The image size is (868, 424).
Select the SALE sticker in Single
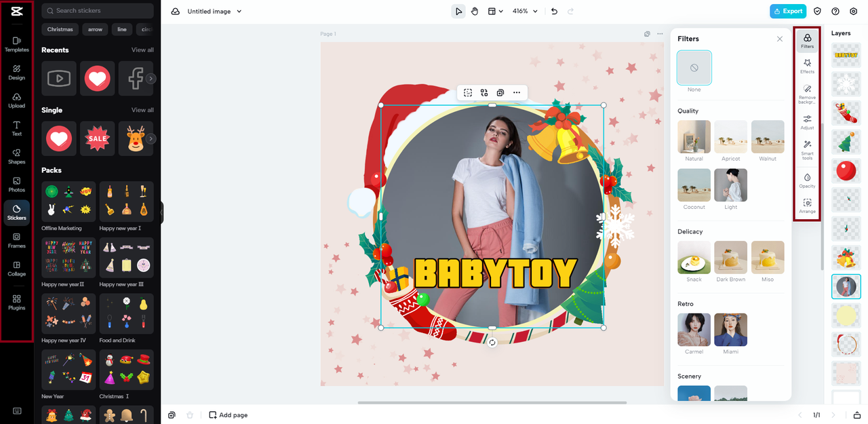[x=98, y=138]
